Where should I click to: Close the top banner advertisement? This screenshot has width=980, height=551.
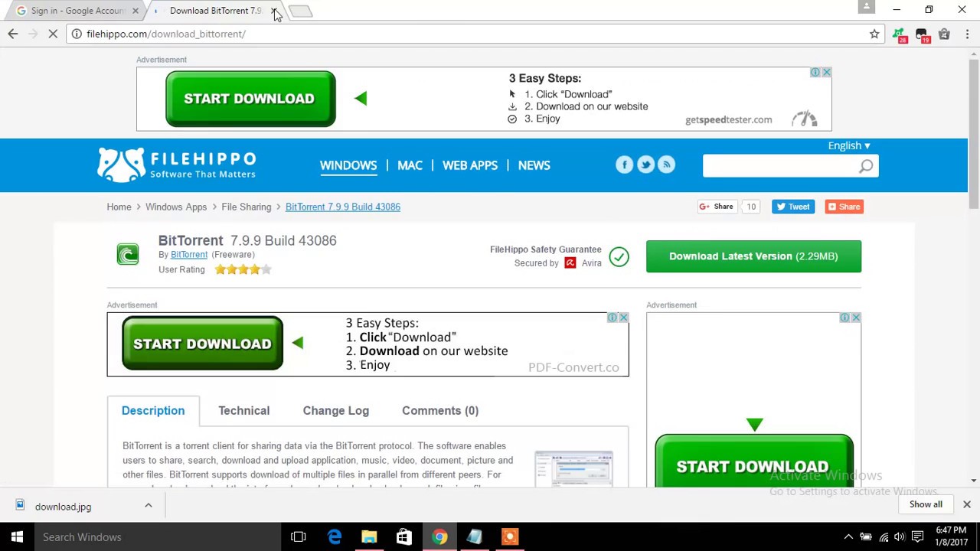(826, 73)
